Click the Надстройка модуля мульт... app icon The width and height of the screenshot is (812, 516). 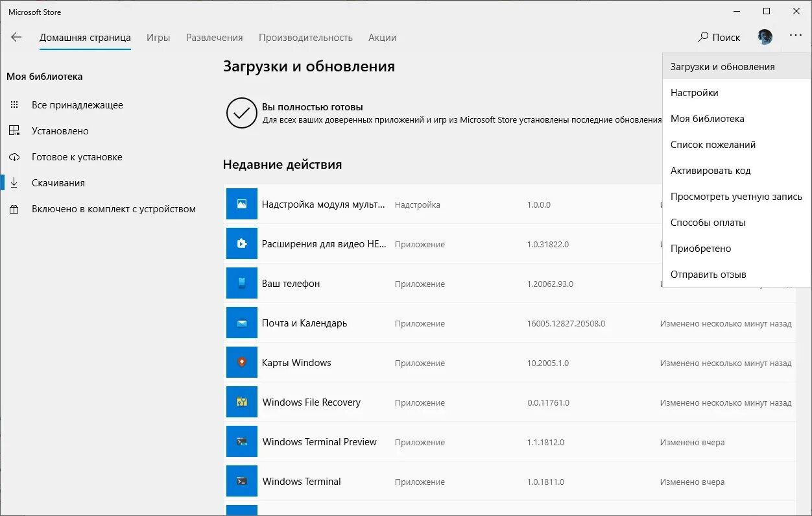coord(242,204)
